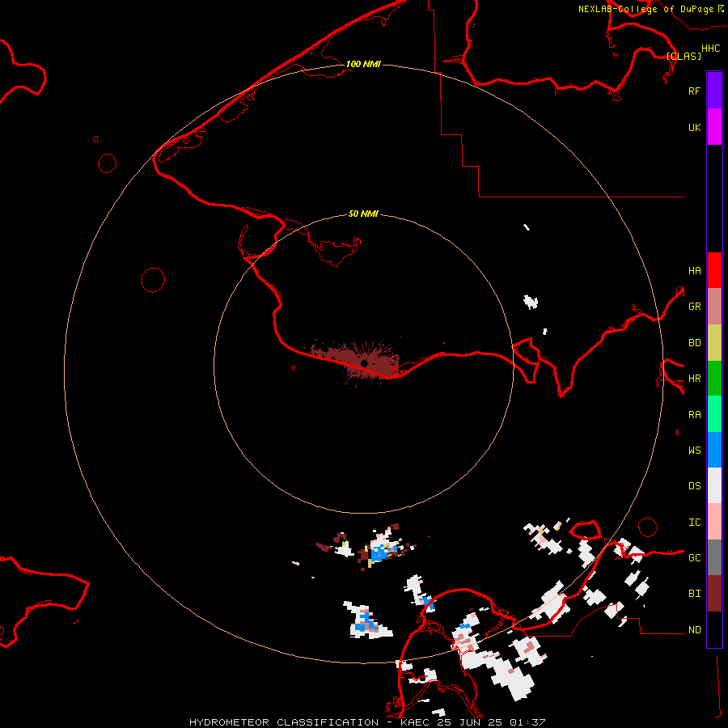
Task: Click the 01:37 timestamp
Action: click(527, 722)
